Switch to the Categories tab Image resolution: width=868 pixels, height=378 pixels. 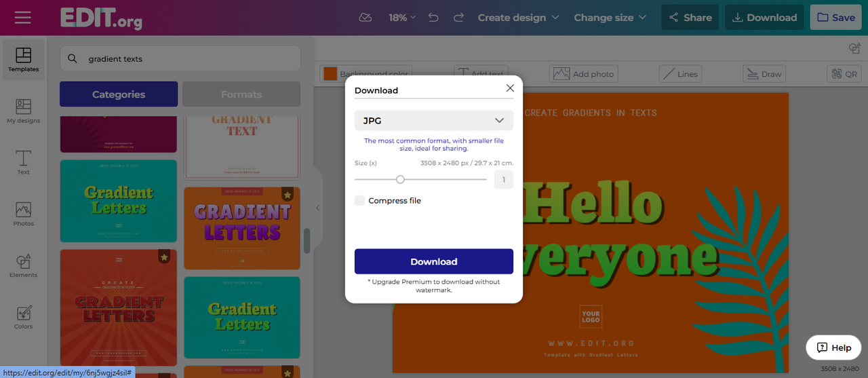pyautogui.click(x=119, y=94)
